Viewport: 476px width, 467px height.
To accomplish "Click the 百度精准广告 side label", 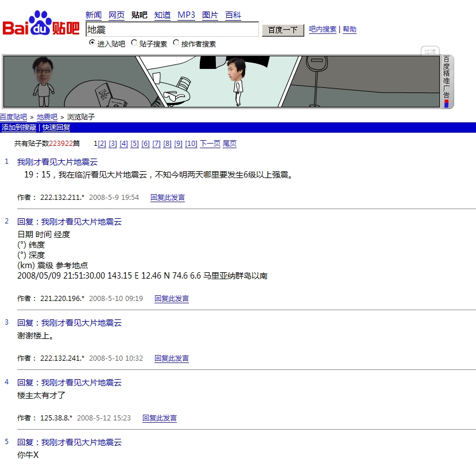I will 446,82.
